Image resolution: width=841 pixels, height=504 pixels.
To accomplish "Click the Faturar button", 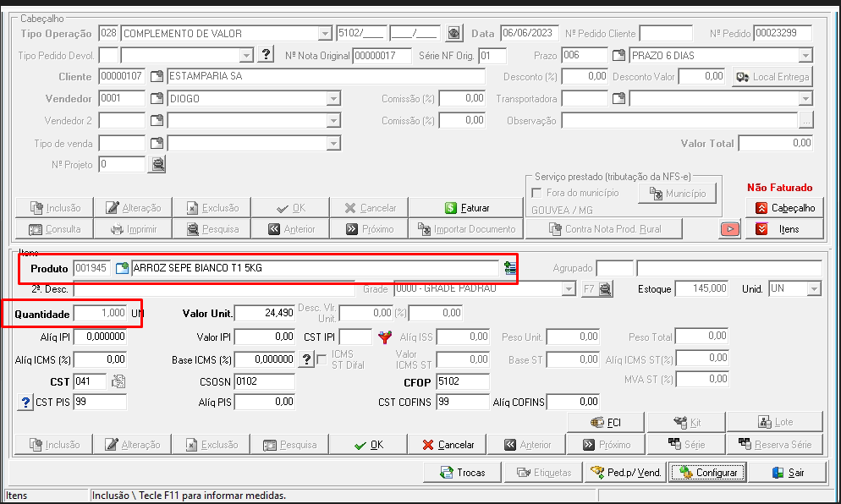I will (465, 207).
